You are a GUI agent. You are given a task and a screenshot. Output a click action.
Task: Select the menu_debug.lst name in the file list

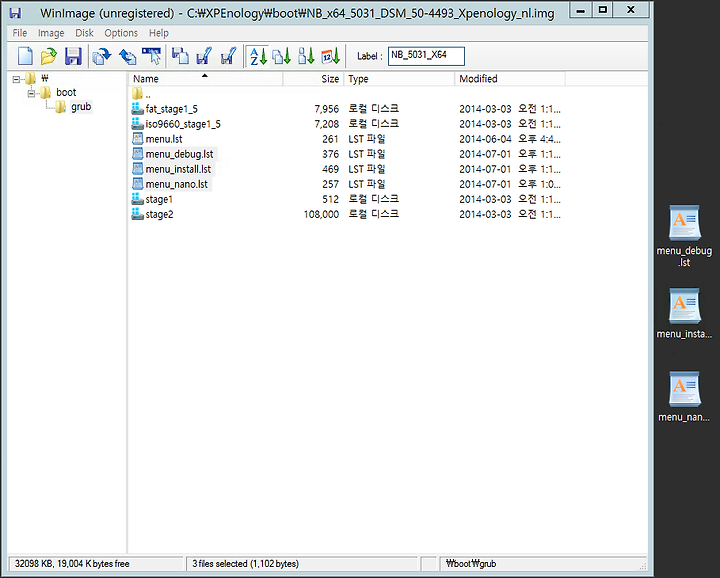pos(180,154)
